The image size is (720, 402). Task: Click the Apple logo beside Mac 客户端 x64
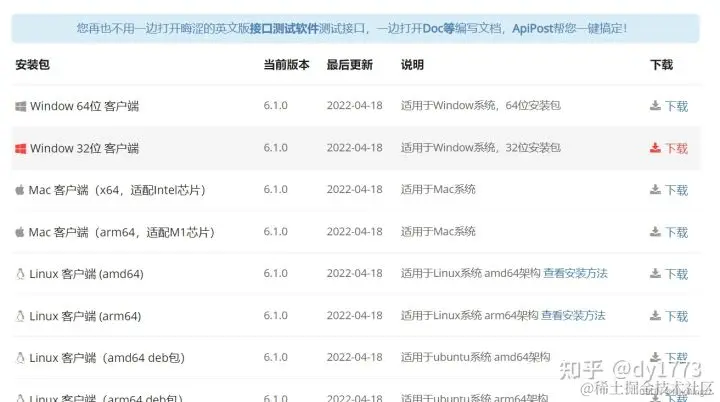(20, 190)
